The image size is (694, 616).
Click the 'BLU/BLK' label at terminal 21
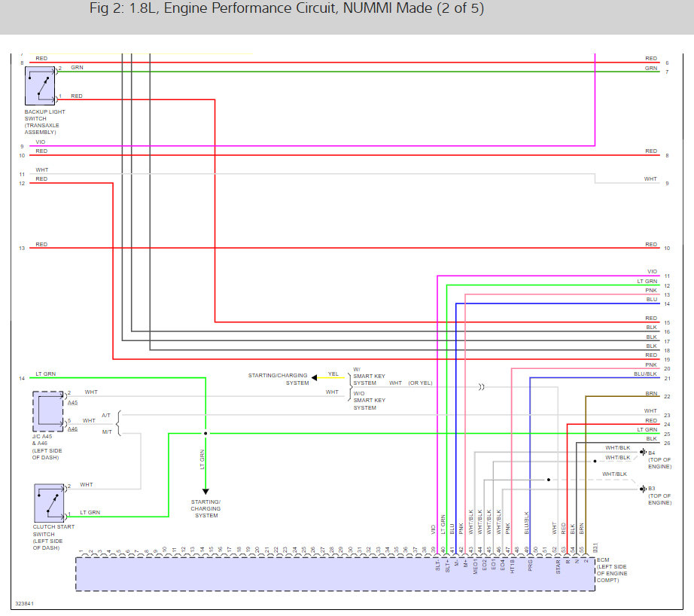click(x=645, y=374)
